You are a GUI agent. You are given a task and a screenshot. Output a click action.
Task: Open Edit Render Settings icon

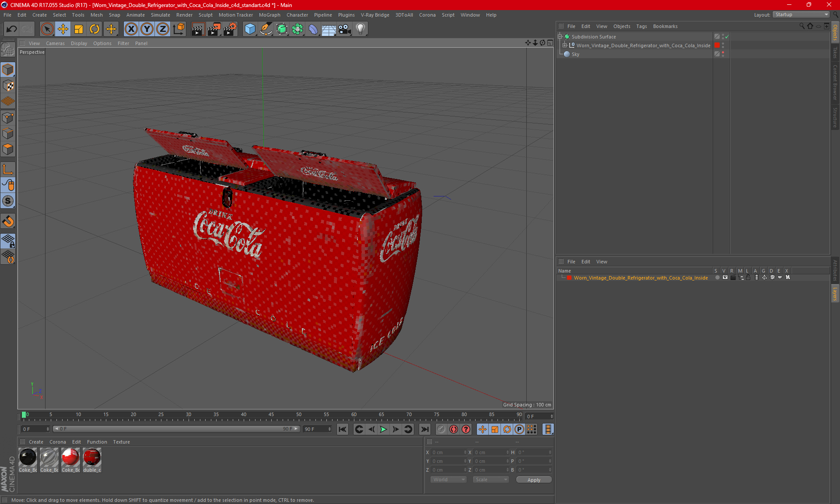[x=230, y=29]
